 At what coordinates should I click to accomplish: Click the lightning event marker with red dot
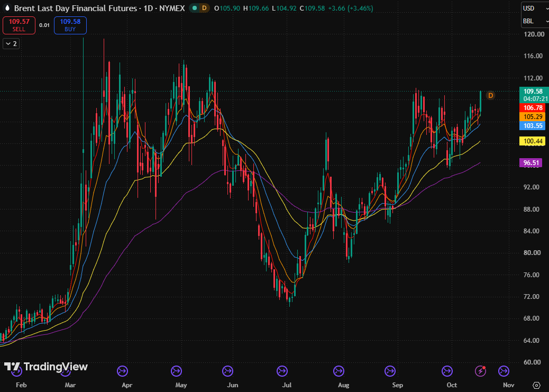coord(480,371)
